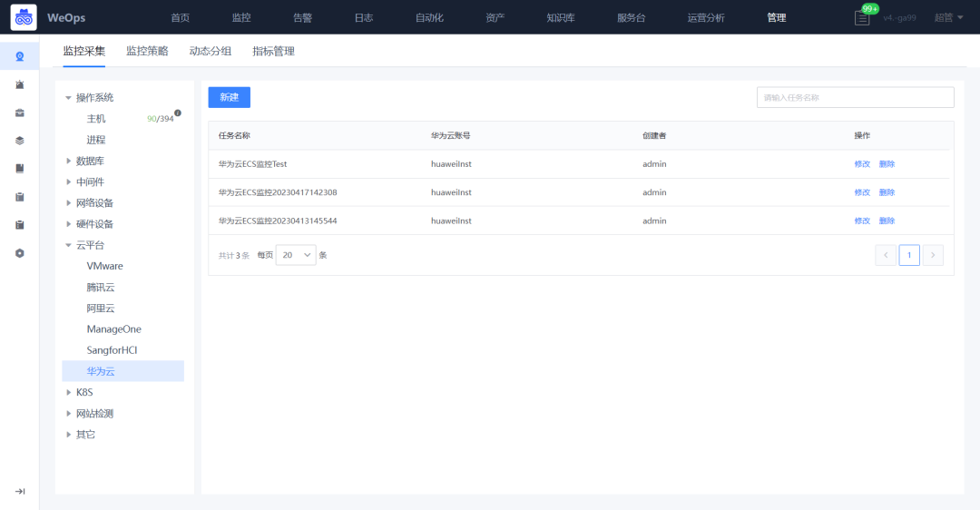Image resolution: width=980 pixels, height=510 pixels.
Task: Switch to the 监控策略 tab
Action: point(147,51)
